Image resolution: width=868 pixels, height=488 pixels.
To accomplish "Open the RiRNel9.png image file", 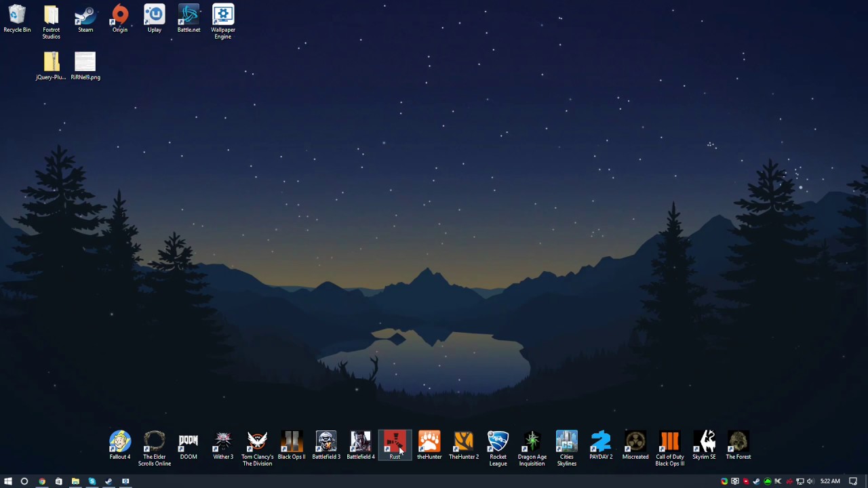I will pyautogui.click(x=85, y=62).
